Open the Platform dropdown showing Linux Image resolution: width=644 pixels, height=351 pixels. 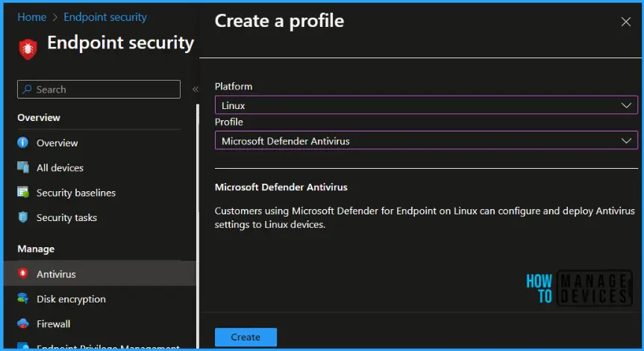[x=426, y=105]
